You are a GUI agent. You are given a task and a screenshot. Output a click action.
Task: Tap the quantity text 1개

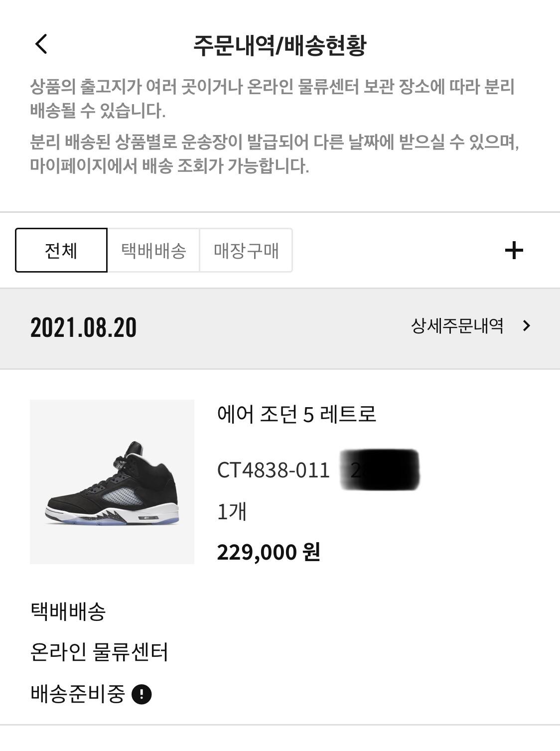(232, 511)
